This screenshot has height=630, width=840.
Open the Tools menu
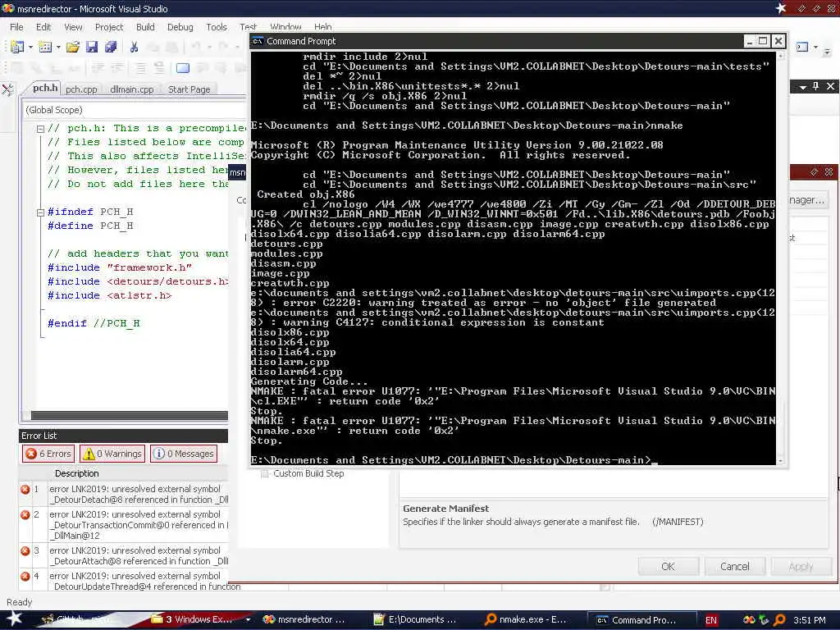pyautogui.click(x=217, y=27)
